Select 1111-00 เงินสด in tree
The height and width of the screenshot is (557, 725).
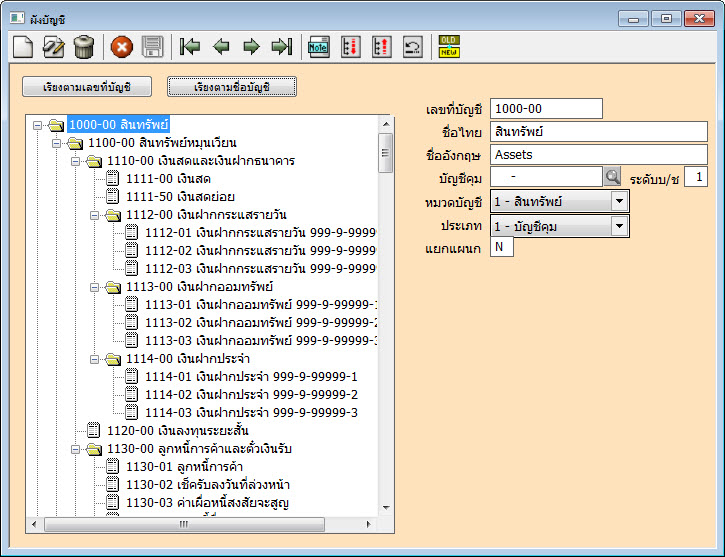point(168,178)
